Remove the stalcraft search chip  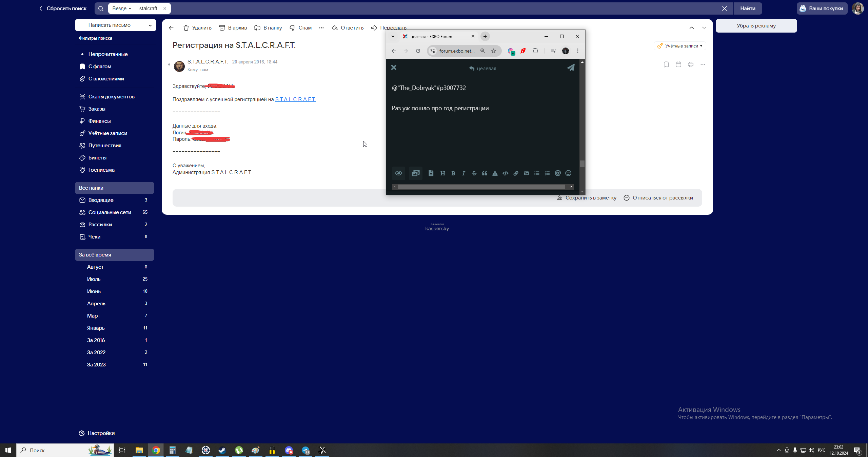pyautogui.click(x=165, y=8)
